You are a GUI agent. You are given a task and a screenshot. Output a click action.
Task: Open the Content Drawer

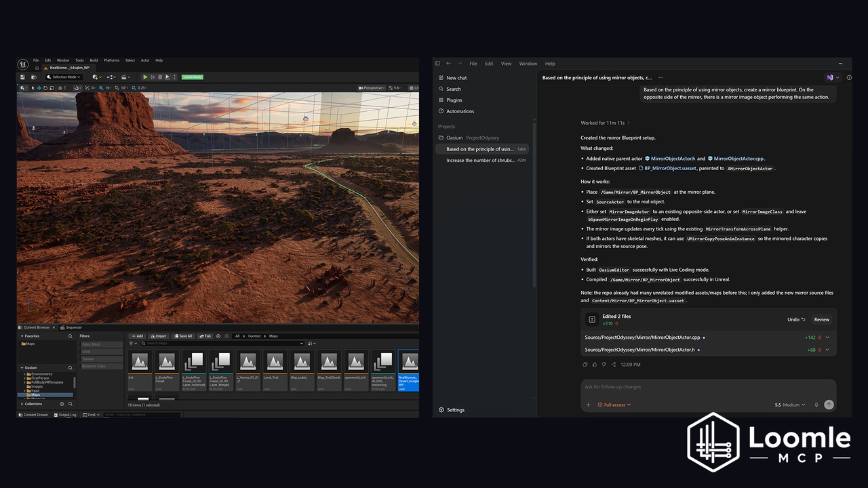(x=33, y=415)
